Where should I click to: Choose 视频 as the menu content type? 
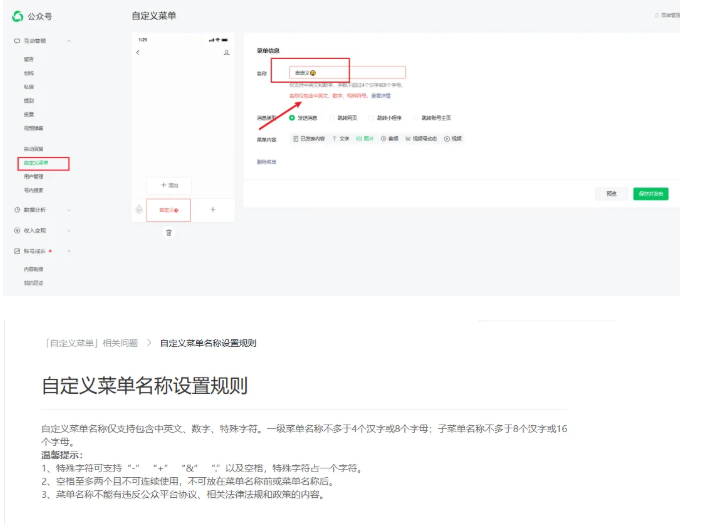(x=452, y=139)
